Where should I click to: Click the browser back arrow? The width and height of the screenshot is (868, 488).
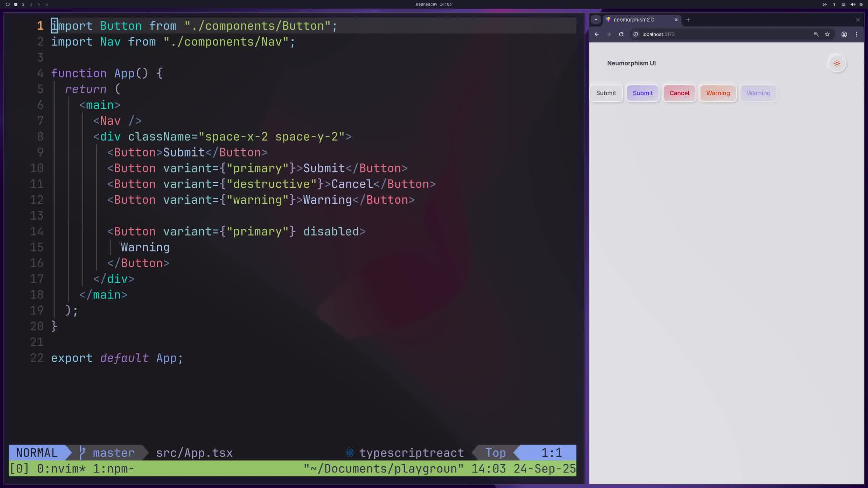point(597,34)
